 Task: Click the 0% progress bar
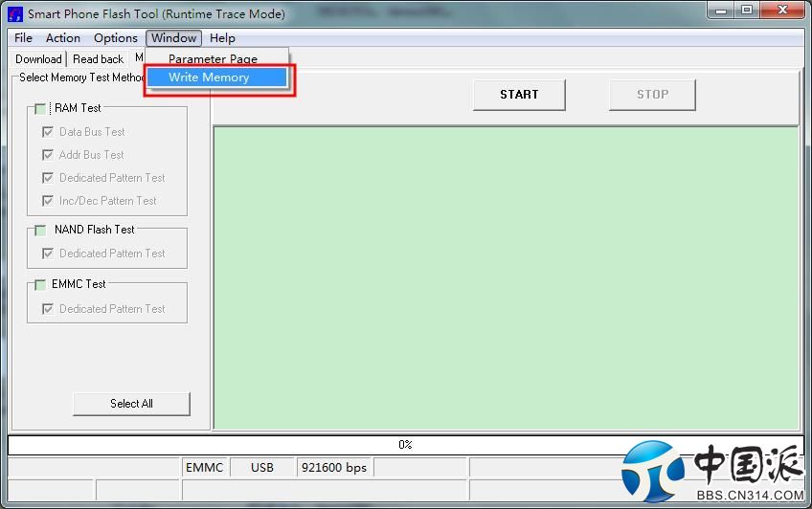click(x=405, y=445)
